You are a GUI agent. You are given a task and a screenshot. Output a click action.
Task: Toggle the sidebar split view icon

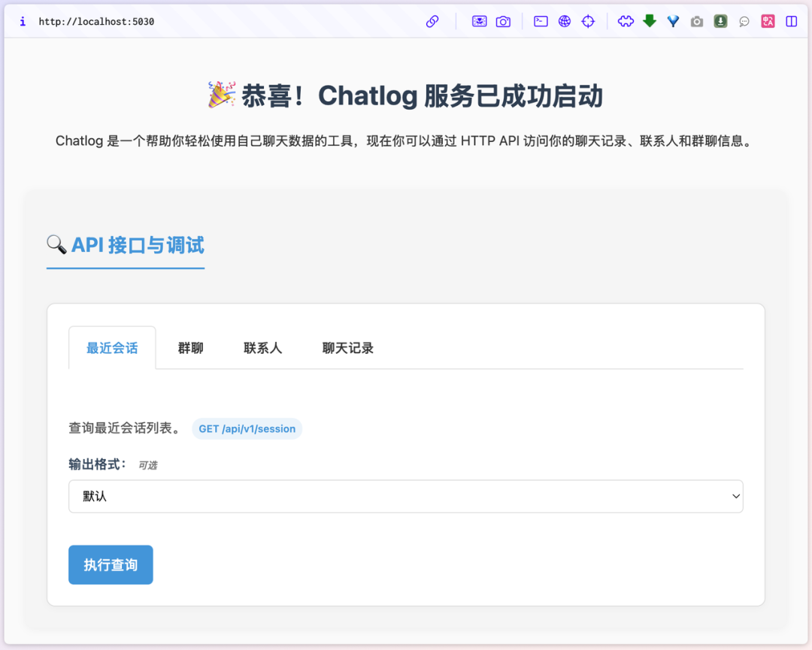[791, 21]
